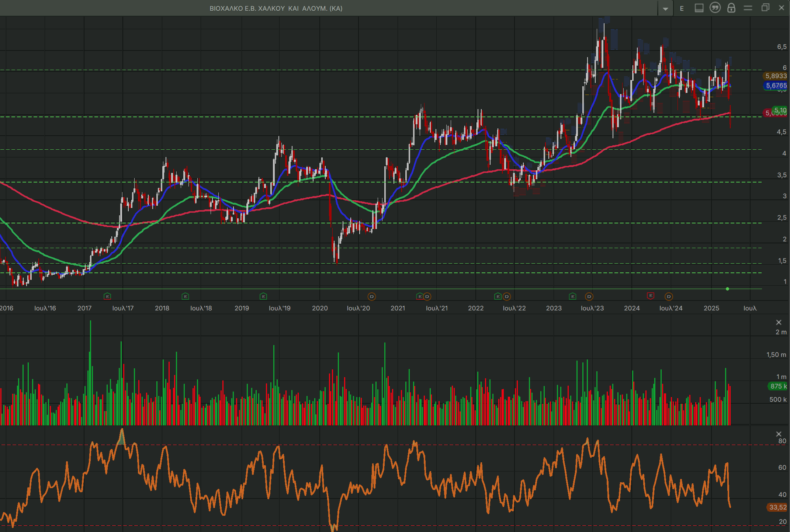The height and width of the screenshot is (532, 790).
Task: Click the 2017 earnings 'E' marker
Action: coord(107,296)
